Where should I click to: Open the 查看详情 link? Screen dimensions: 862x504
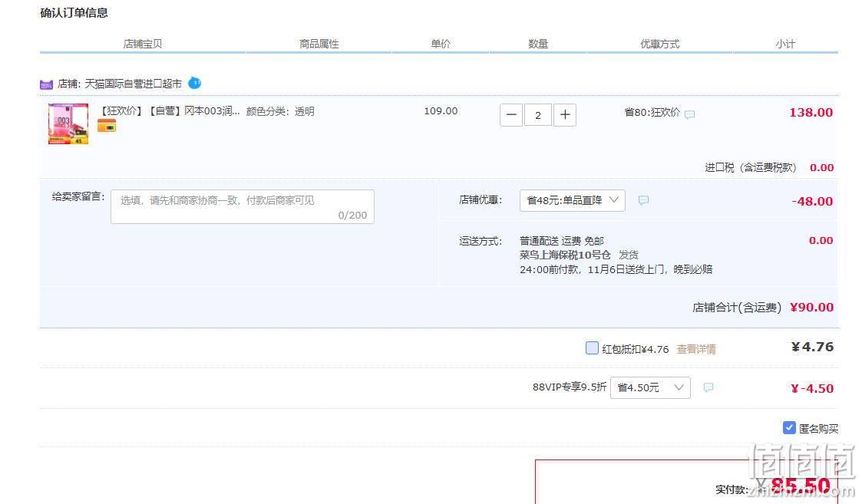(x=696, y=349)
